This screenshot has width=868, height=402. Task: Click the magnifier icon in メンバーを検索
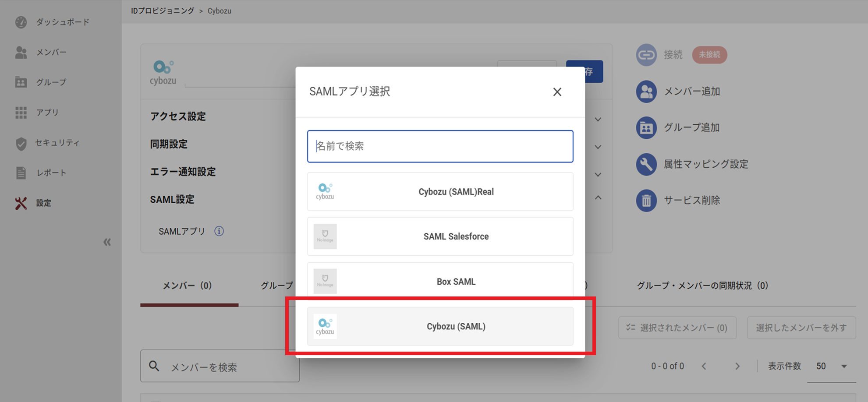coord(154,366)
